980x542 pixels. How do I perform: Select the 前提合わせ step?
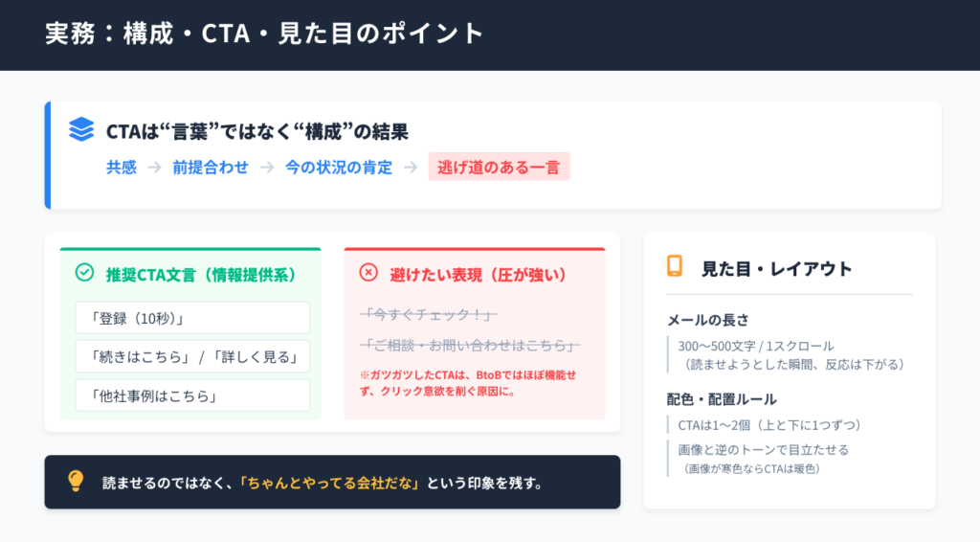211,168
